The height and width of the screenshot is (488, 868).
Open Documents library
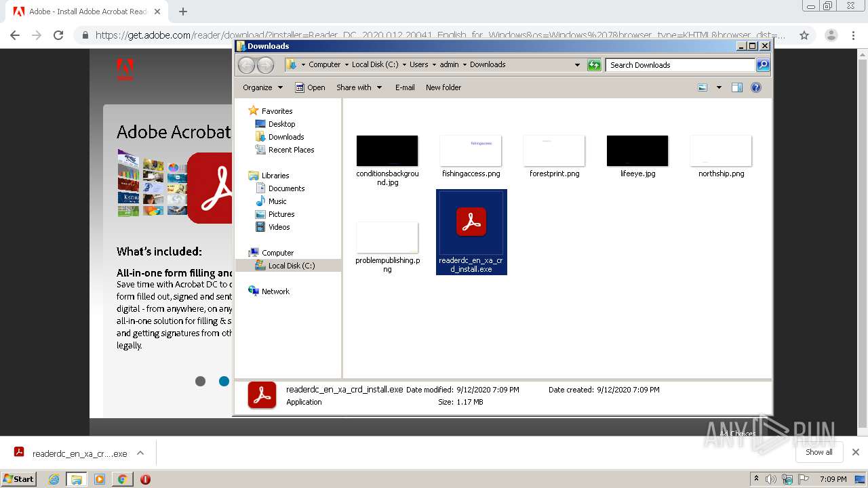click(x=279, y=188)
